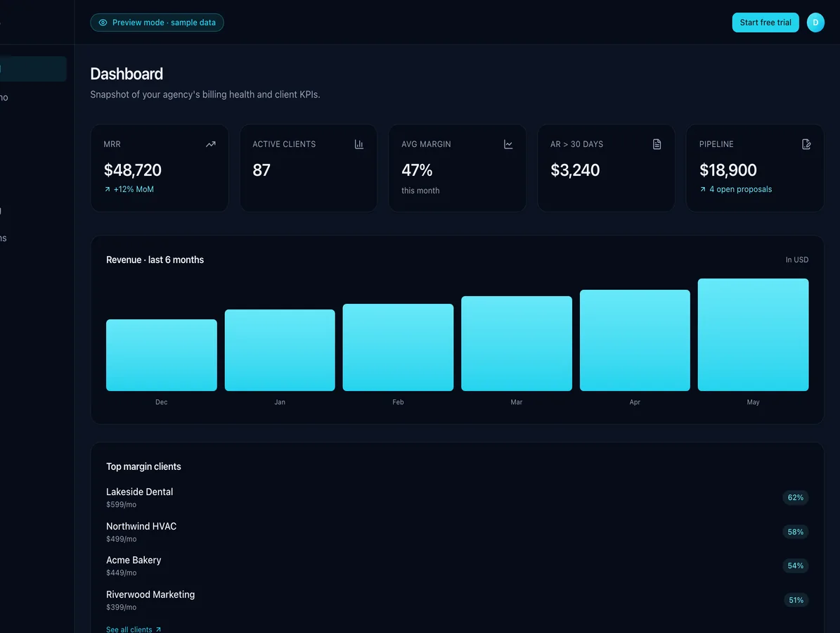Image resolution: width=840 pixels, height=633 pixels.
Task: Click the In USD label
Action: pyautogui.click(x=796, y=260)
